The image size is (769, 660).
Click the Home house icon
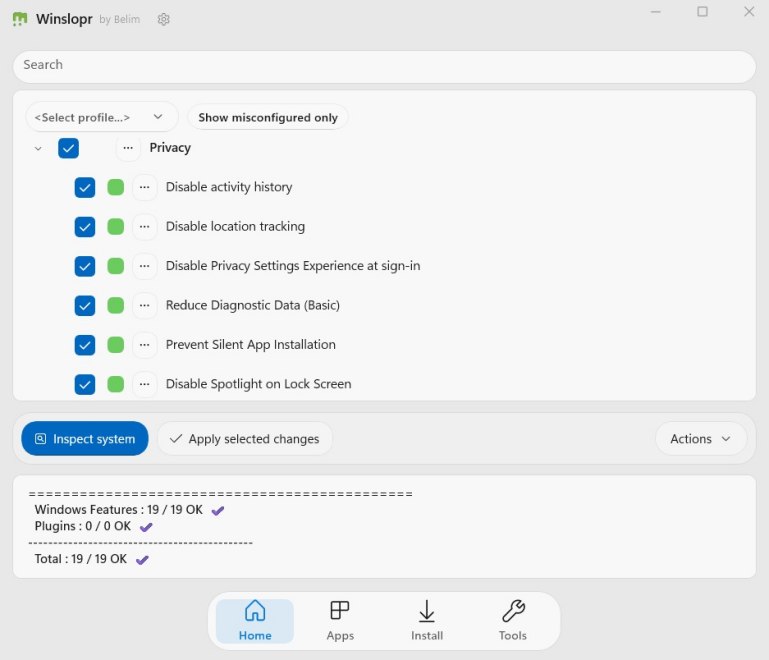coord(255,610)
